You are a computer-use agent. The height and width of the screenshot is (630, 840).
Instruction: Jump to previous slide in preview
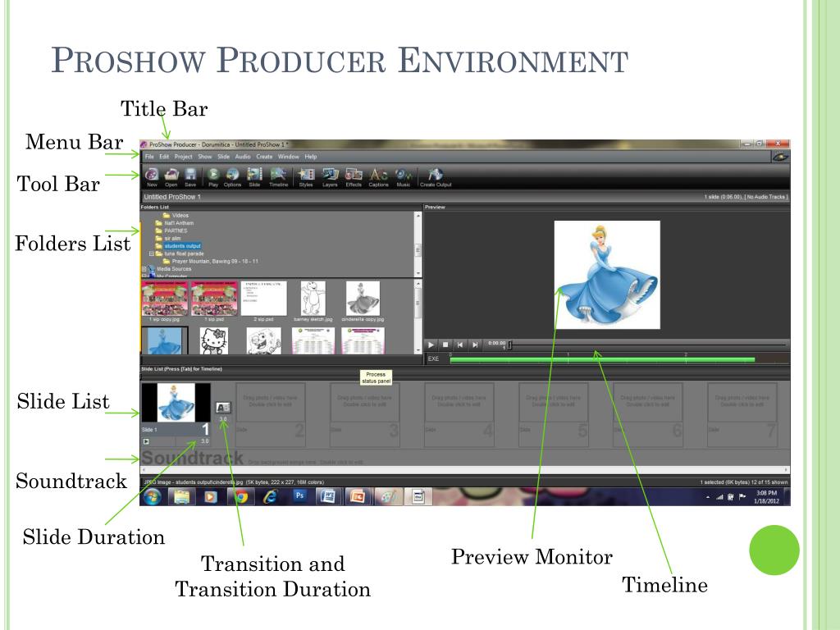pos(459,345)
